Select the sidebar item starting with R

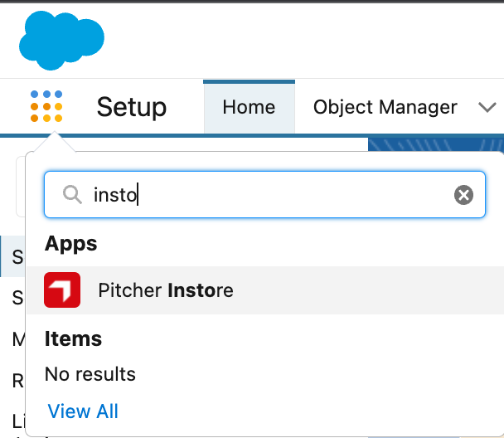point(15,379)
